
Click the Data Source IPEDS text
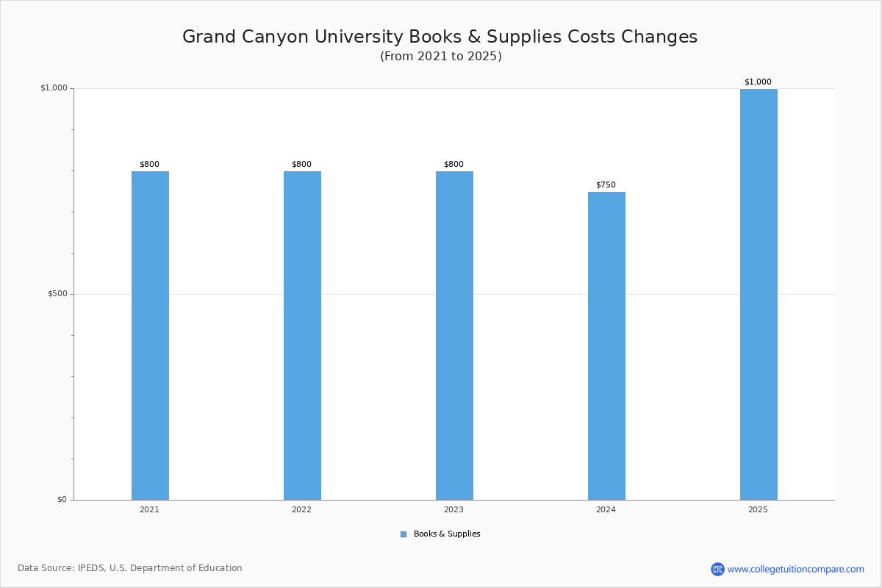(130, 568)
